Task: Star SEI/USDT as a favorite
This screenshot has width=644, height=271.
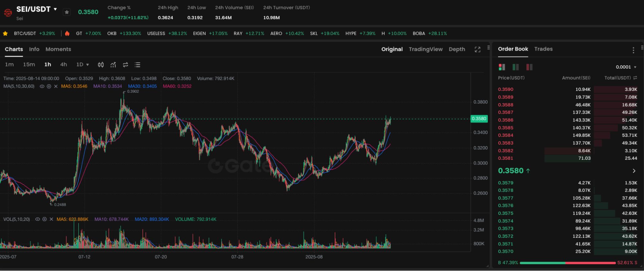Action: (67, 12)
